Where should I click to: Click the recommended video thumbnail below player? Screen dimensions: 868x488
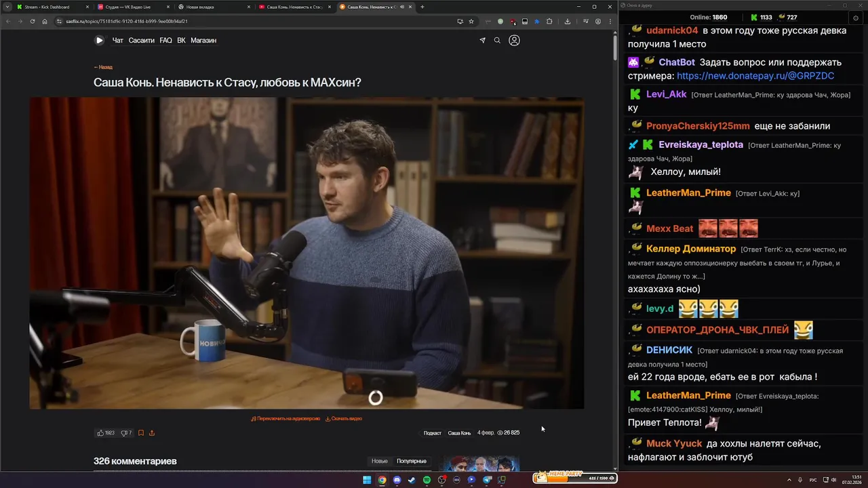pyautogui.click(x=479, y=464)
